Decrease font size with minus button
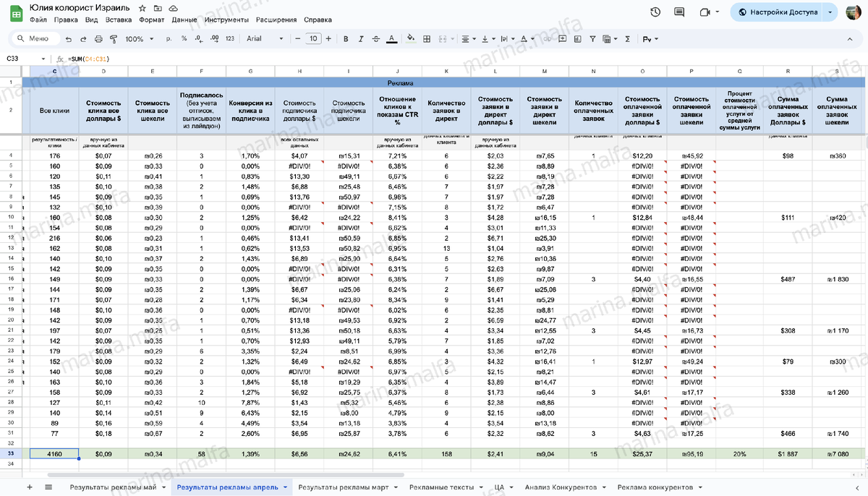The width and height of the screenshot is (868, 496). coord(297,39)
